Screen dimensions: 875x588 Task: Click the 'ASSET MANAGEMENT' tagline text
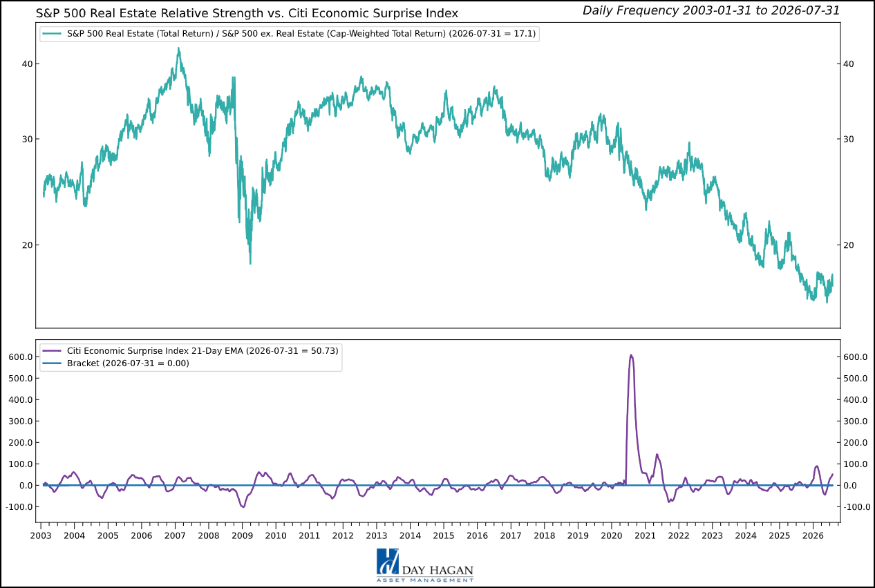coord(425,580)
